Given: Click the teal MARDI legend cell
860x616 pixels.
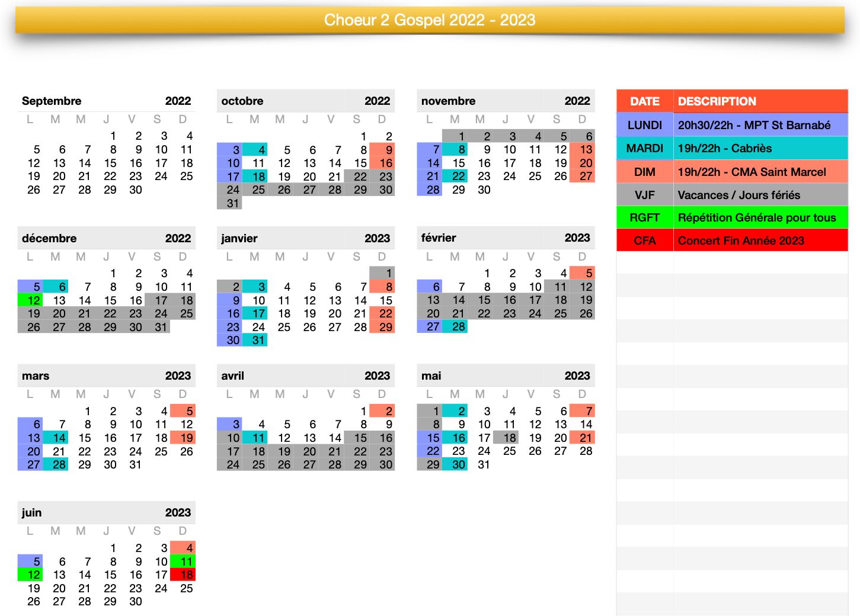Looking at the screenshot, I should tap(645, 148).
